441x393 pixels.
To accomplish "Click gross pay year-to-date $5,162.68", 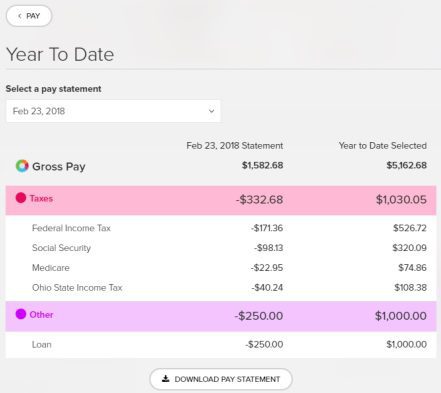I will point(407,165).
